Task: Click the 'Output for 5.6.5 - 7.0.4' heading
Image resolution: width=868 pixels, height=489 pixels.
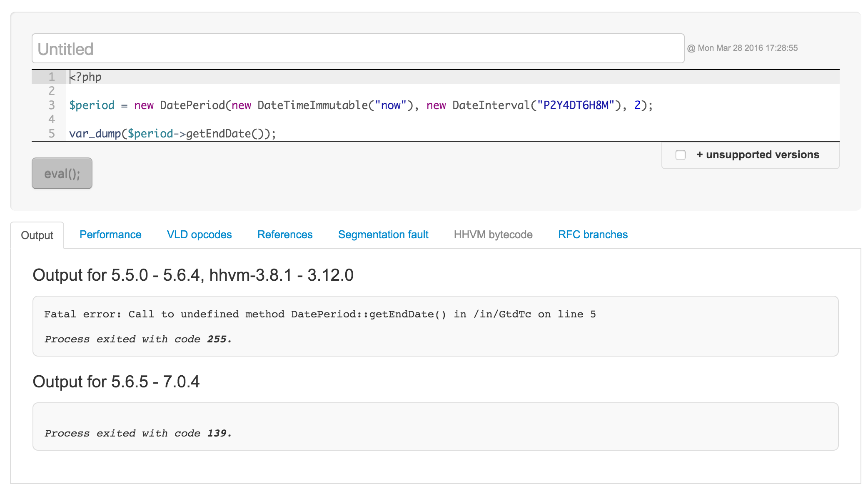Action: coord(116,382)
